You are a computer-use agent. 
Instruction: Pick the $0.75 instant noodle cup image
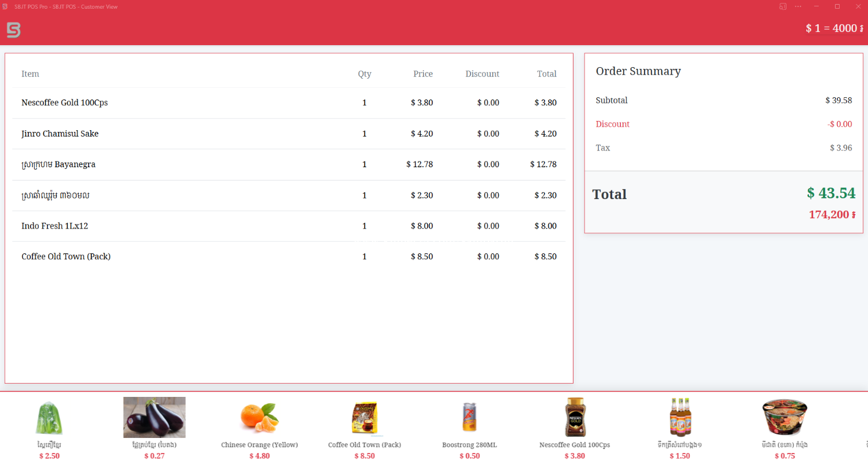(x=785, y=417)
